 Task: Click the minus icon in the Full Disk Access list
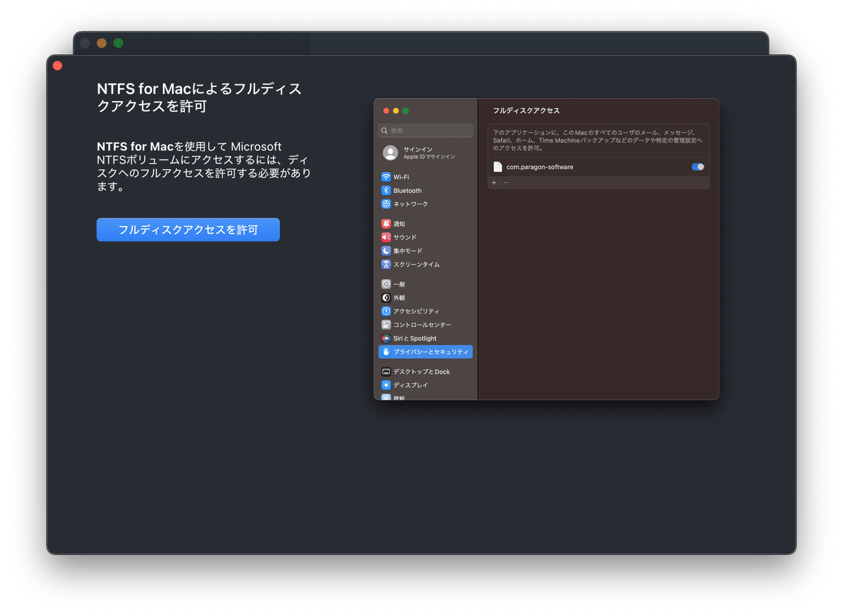[x=506, y=183]
